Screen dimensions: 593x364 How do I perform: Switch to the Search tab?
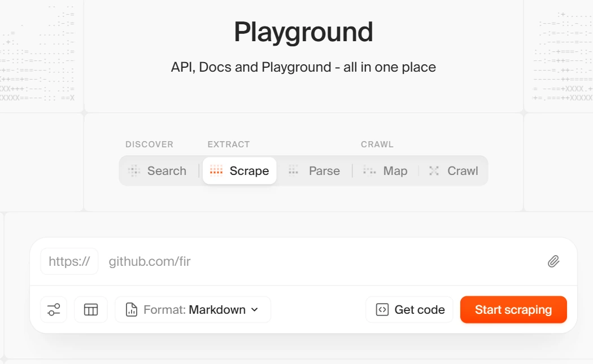(158, 171)
